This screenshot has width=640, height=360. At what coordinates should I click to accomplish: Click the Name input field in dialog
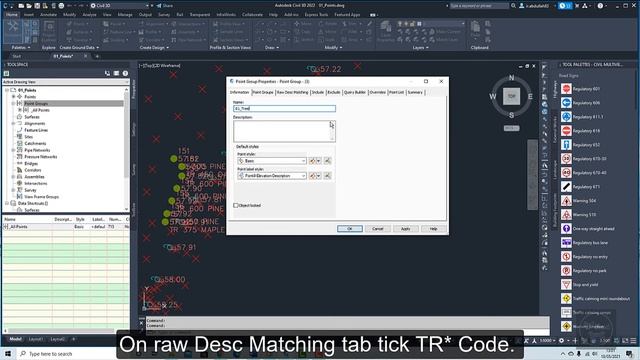coord(284,109)
